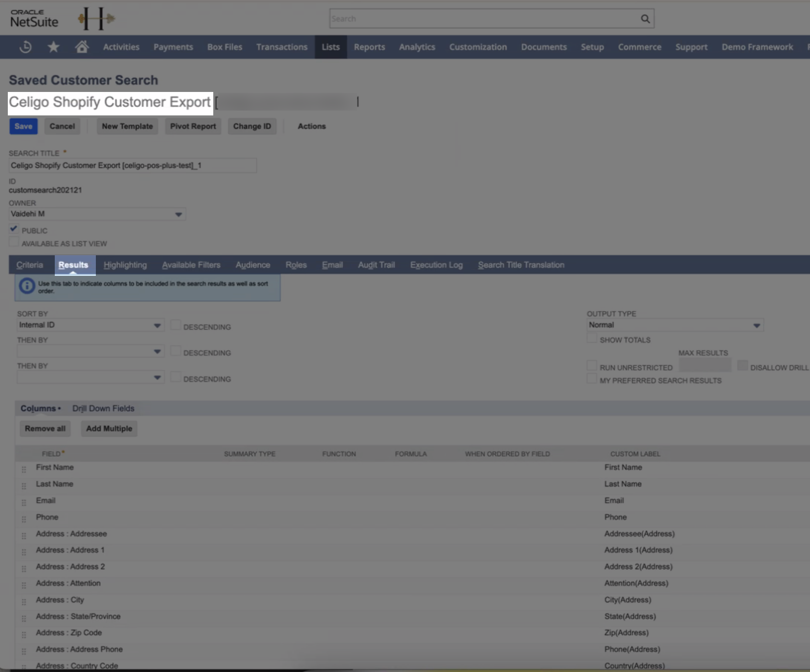
Task: Toggle the Public checkbox
Action: tap(14, 229)
